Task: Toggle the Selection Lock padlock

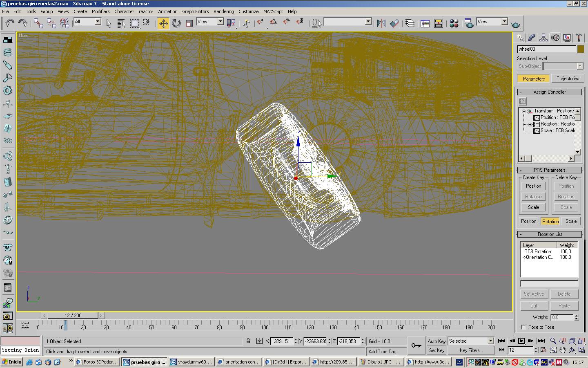Action: (x=248, y=341)
